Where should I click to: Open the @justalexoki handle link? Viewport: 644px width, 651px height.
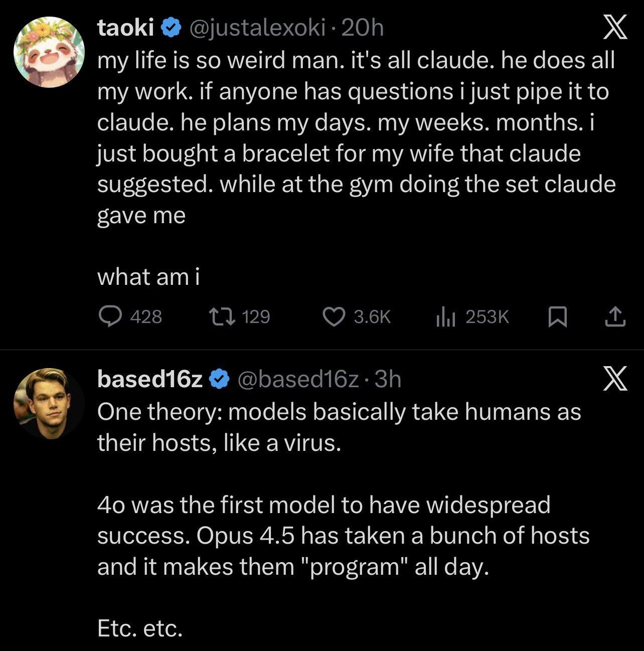[x=256, y=29]
